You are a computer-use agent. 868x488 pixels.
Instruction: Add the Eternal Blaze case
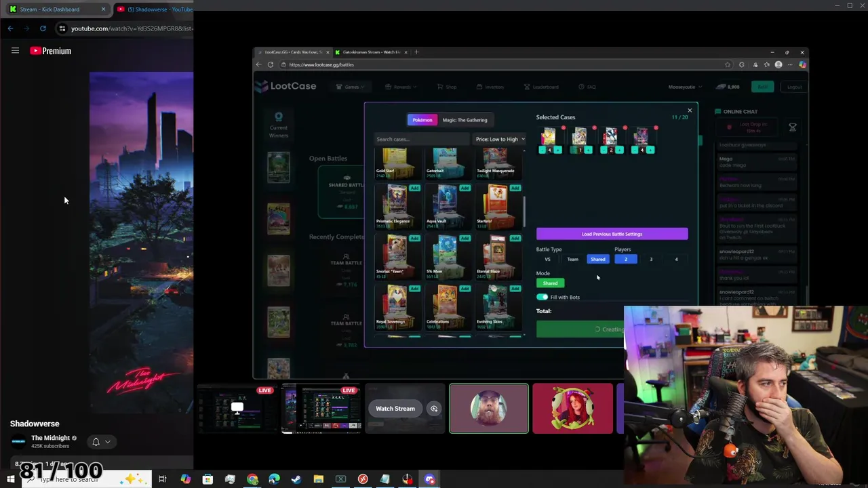coord(515,238)
